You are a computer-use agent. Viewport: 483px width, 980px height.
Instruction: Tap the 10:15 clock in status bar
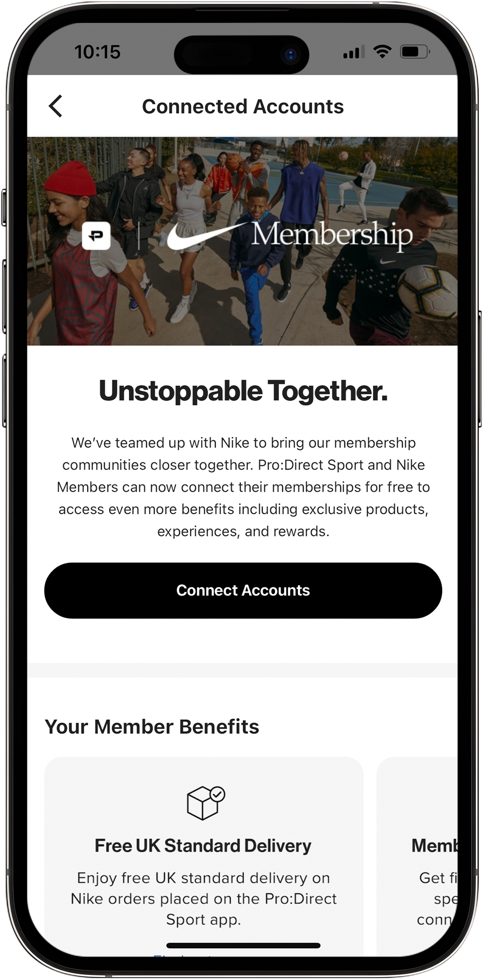98,52
